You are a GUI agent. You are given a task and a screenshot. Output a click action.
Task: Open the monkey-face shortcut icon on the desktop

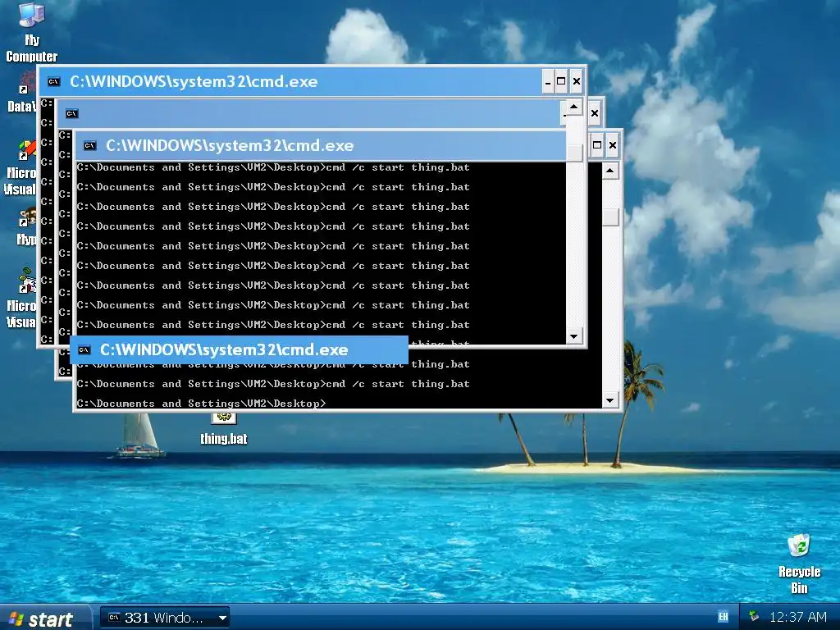point(25,226)
